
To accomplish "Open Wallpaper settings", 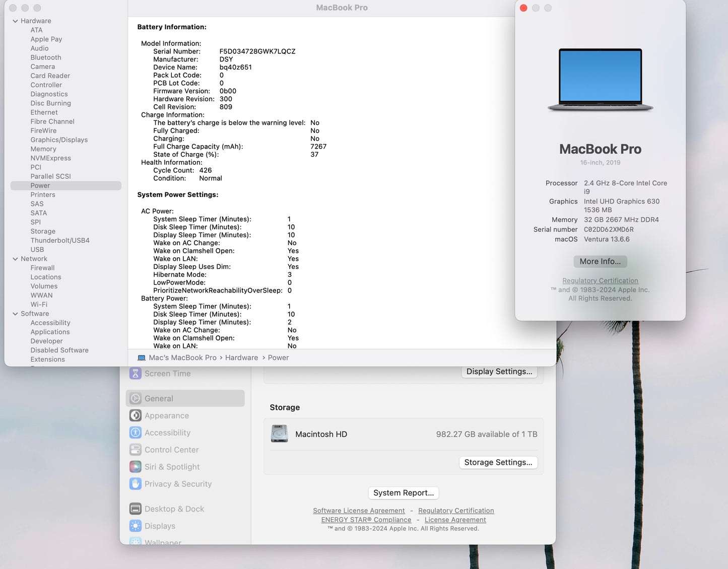I will (162, 542).
